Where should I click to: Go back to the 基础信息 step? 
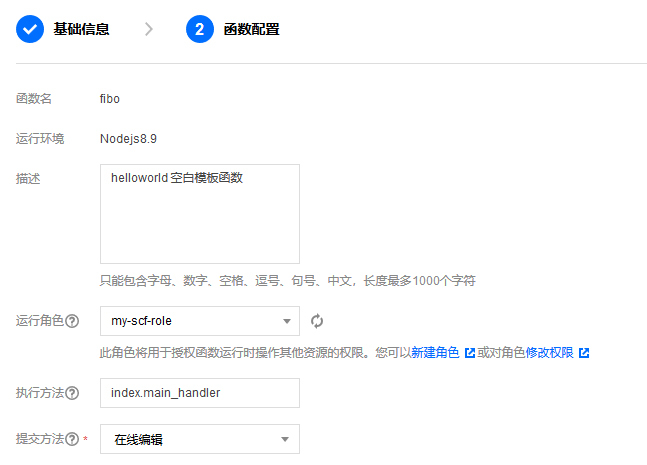[81, 29]
